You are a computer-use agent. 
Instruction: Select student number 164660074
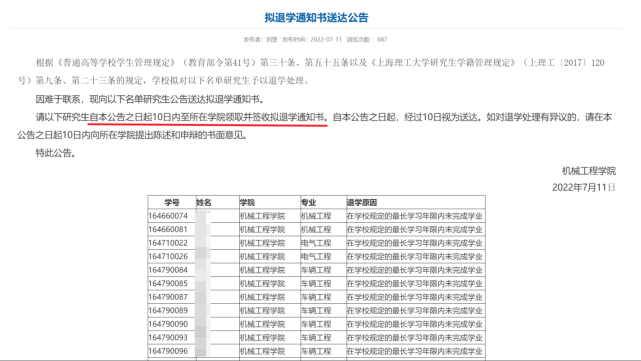pos(168,216)
